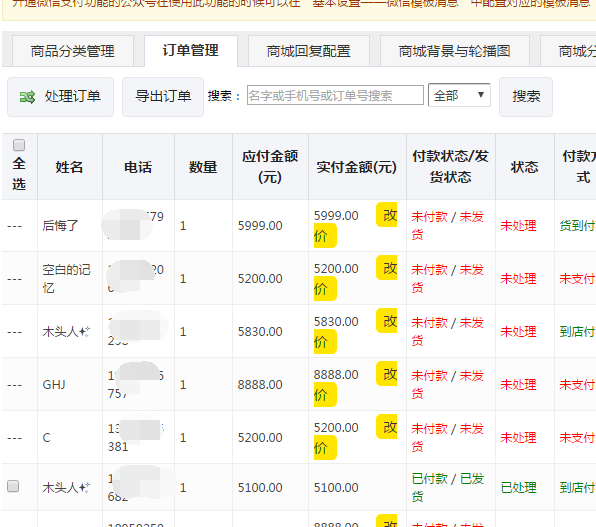This screenshot has width=596, height=527.
Task: Click the name GHJ
Action: 54,384
